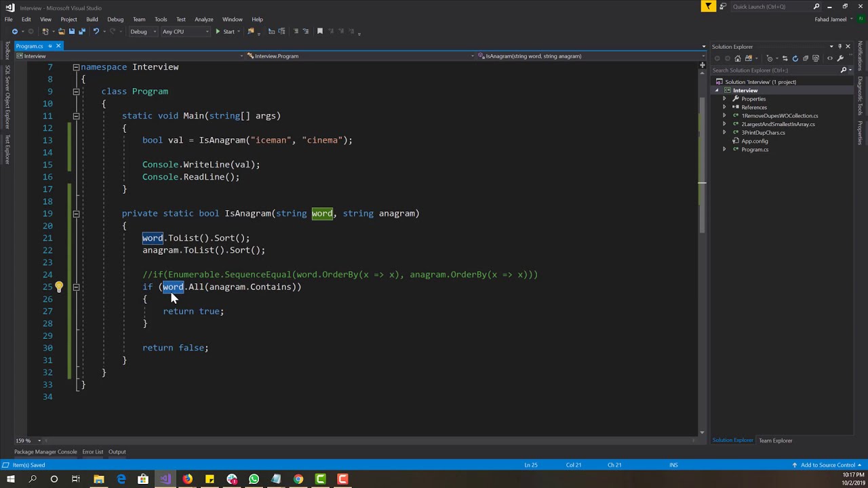
Task: Open the Start button's dropdown arrow
Action: point(239,31)
